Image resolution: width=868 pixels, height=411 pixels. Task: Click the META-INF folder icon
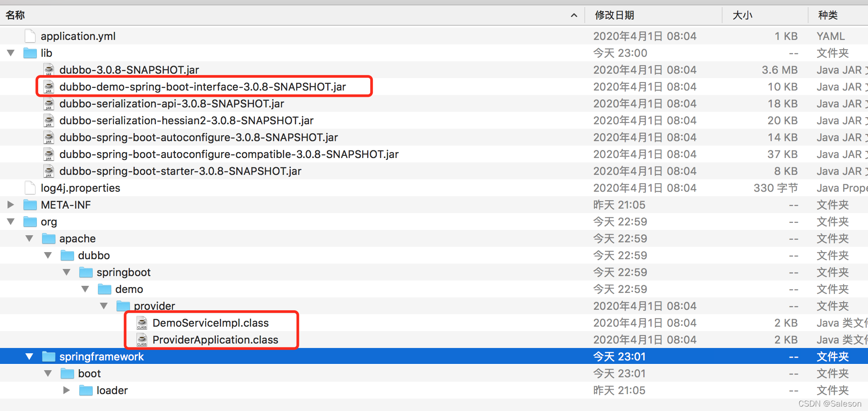click(x=30, y=205)
